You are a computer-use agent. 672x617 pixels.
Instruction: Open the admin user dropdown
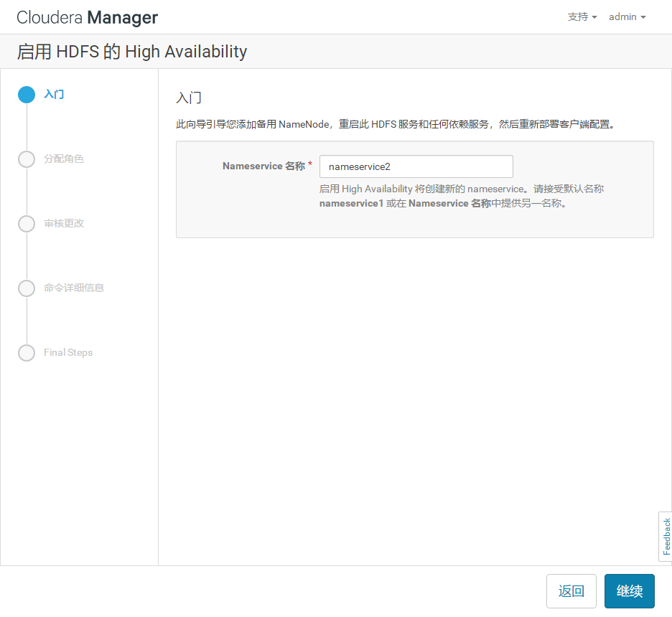point(627,17)
